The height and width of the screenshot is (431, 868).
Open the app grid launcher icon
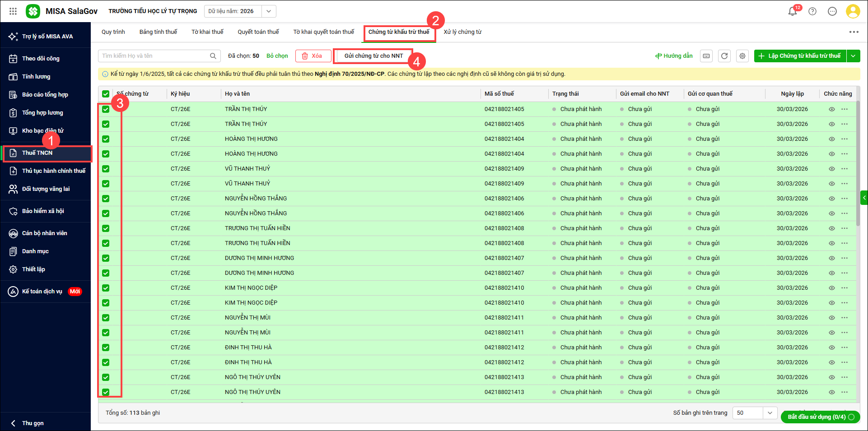click(13, 11)
